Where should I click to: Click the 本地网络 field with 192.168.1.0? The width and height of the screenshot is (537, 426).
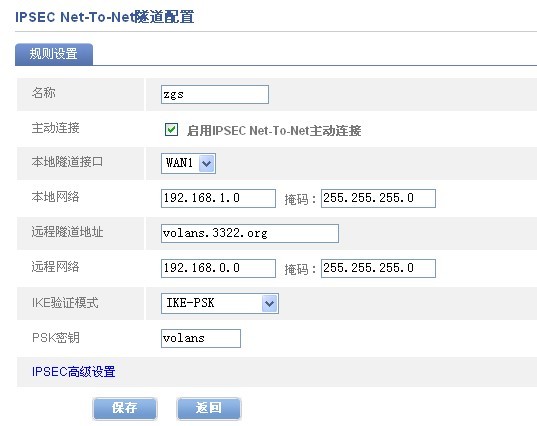click(x=218, y=198)
